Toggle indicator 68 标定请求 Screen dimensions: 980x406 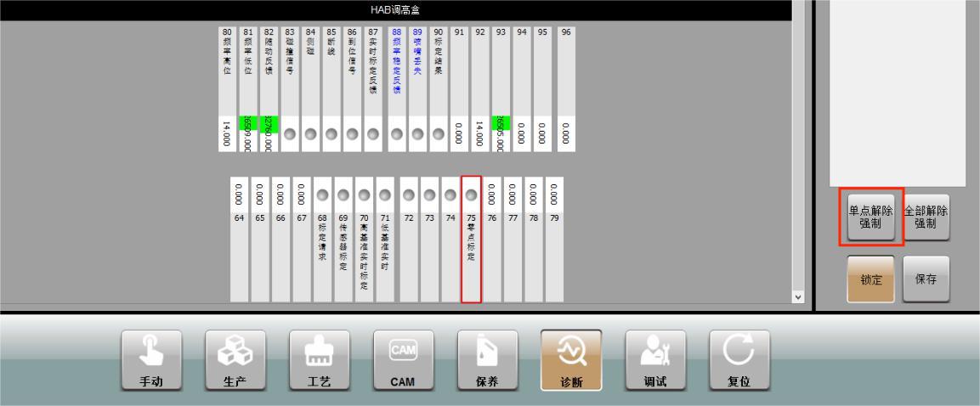pyautogui.click(x=322, y=195)
